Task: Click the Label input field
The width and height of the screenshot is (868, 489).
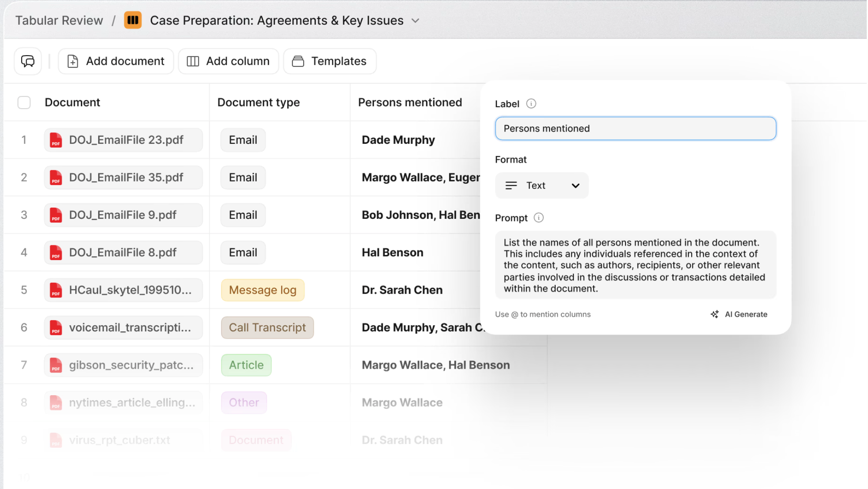Action: (x=635, y=129)
